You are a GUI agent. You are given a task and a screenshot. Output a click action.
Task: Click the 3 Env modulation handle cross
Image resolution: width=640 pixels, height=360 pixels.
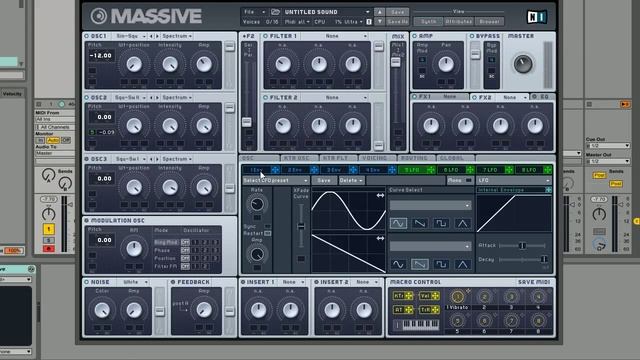coord(353,170)
